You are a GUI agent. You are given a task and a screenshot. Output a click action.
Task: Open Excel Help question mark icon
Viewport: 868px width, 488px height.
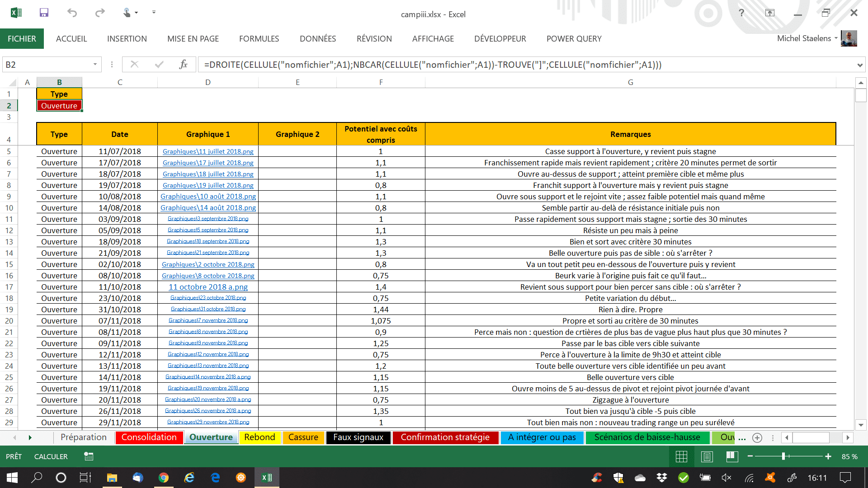point(741,13)
